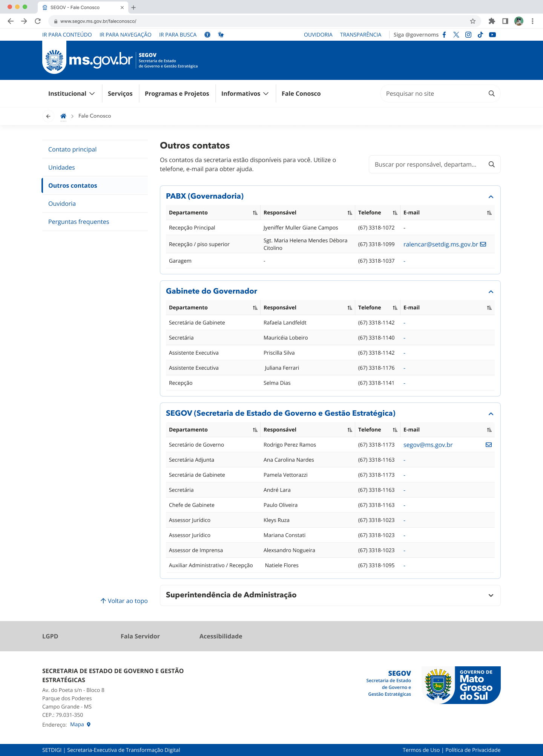
Task: Open the Instagram social icon
Action: pyautogui.click(x=468, y=35)
